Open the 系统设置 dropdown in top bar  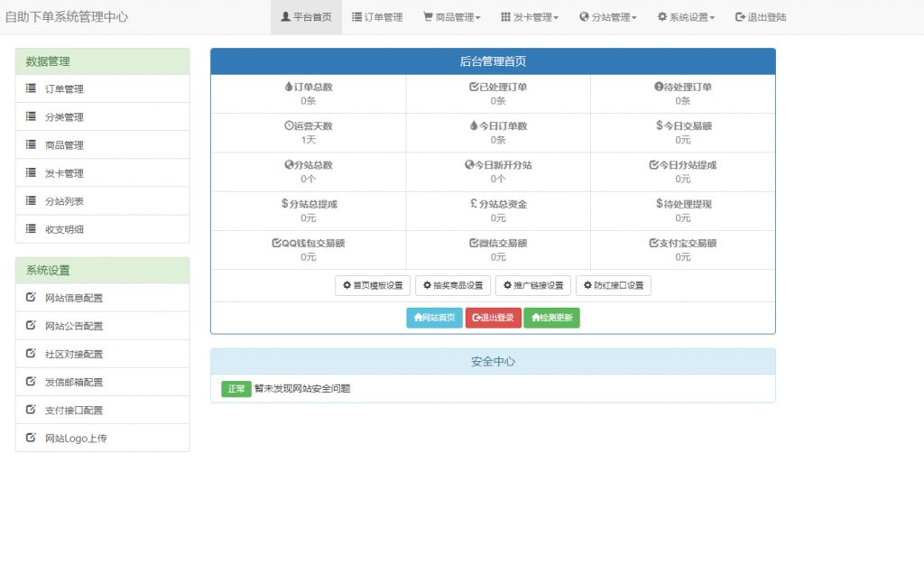coord(686,17)
